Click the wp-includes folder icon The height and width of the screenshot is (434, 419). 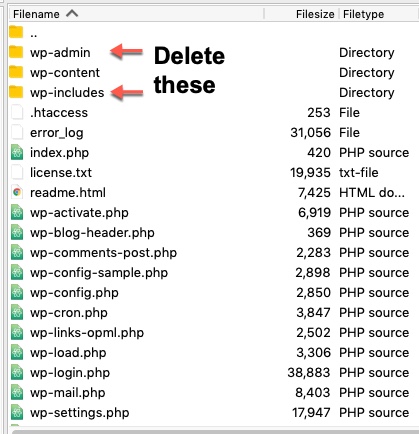(x=16, y=92)
